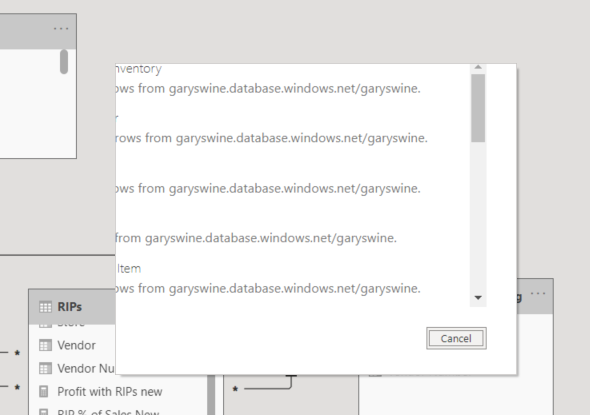Click the table icon beside Vendor
This screenshot has width=590, height=415.
point(45,345)
